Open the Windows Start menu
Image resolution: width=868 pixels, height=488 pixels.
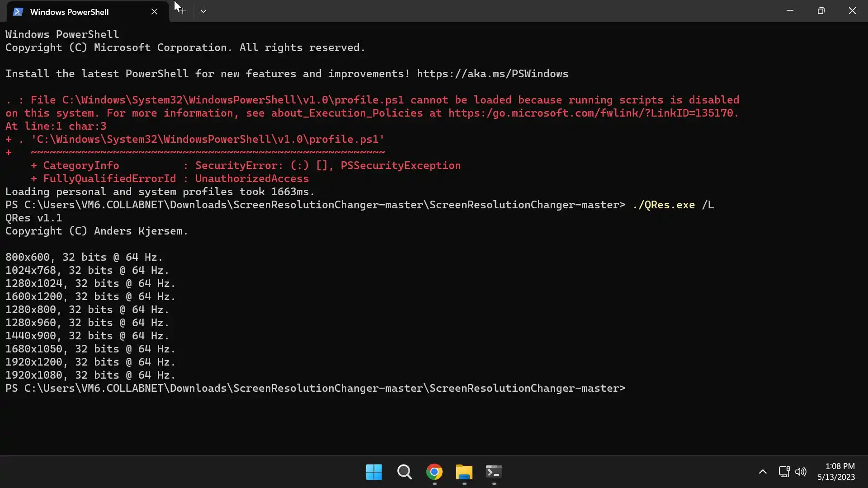click(374, 472)
